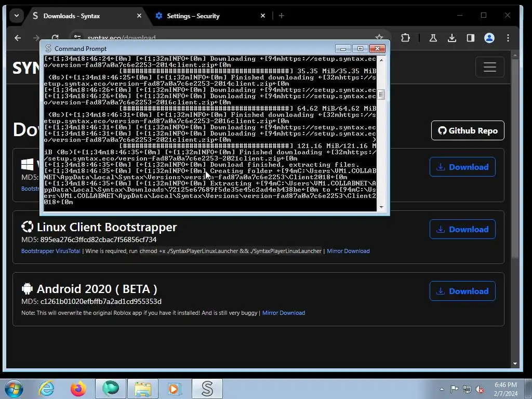This screenshot has height=399, width=532.
Task: Close the Downloads - Syntax tab
Action: point(139,16)
